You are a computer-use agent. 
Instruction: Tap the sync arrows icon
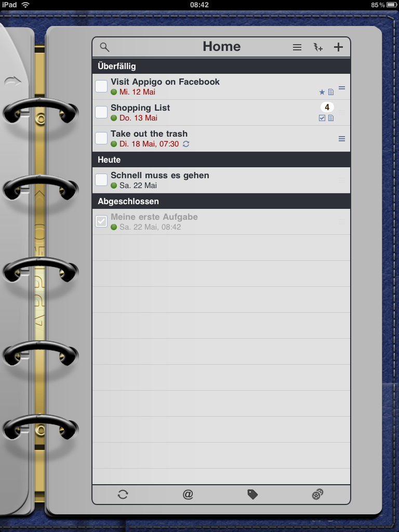[123, 495]
